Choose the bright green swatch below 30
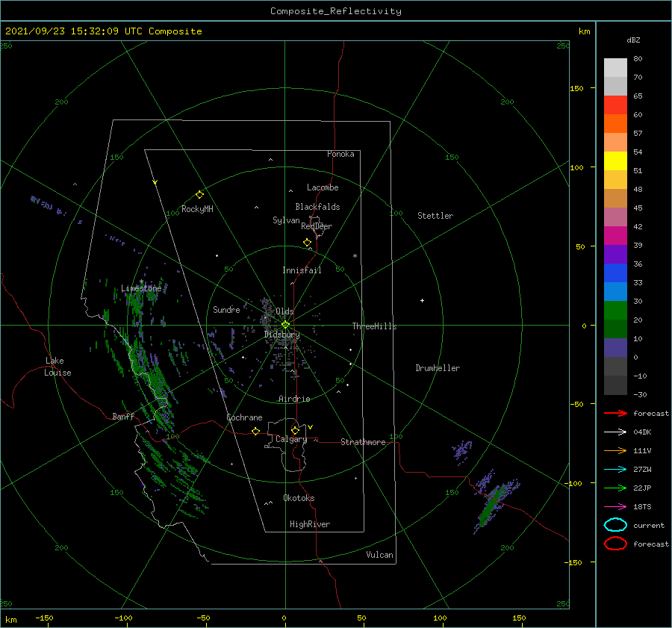 tap(615, 311)
